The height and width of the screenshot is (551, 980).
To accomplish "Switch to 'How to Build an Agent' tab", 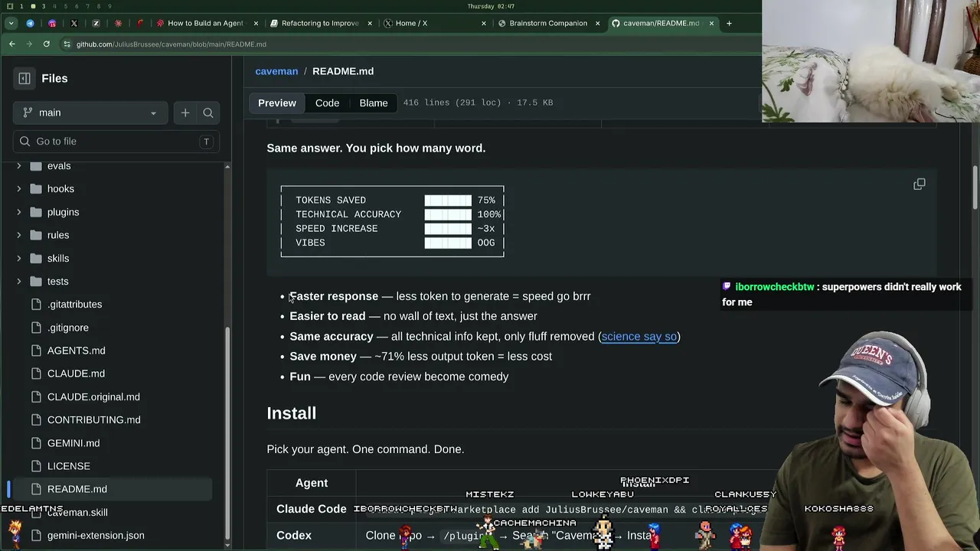I will point(207,23).
